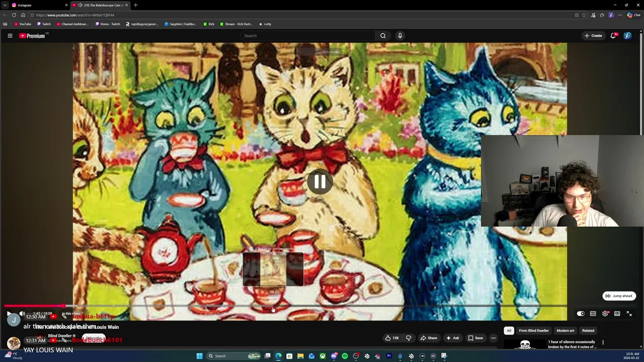Open the Windows Start menu

(199, 356)
